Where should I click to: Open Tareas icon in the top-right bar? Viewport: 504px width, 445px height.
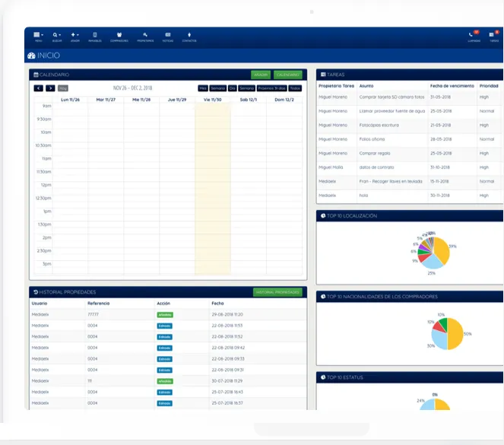point(494,37)
